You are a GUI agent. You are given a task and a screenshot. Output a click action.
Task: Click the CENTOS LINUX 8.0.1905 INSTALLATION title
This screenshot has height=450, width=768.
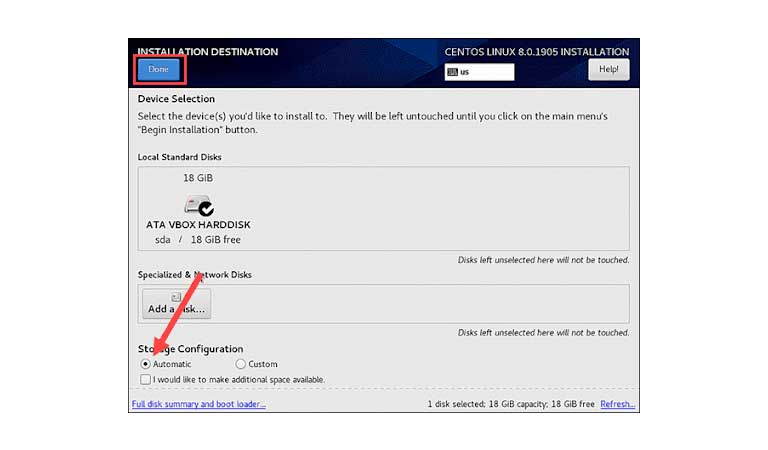pos(536,52)
